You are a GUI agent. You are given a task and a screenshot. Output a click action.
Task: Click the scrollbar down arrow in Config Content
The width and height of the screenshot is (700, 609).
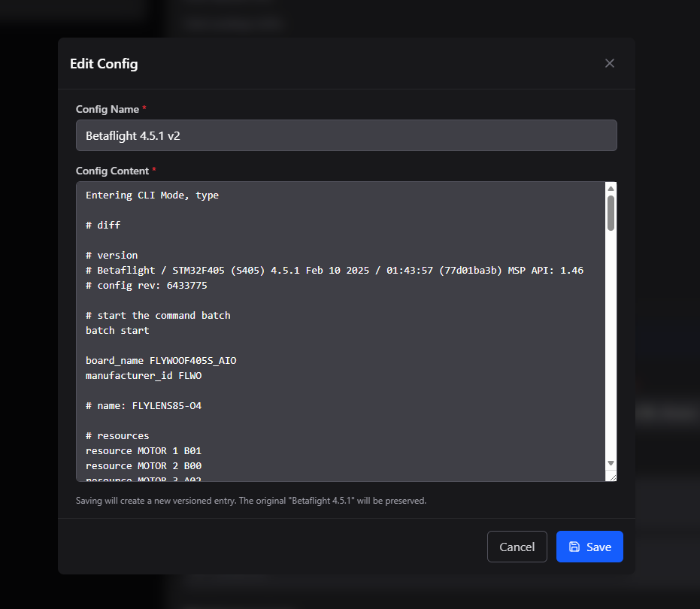(x=611, y=463)
